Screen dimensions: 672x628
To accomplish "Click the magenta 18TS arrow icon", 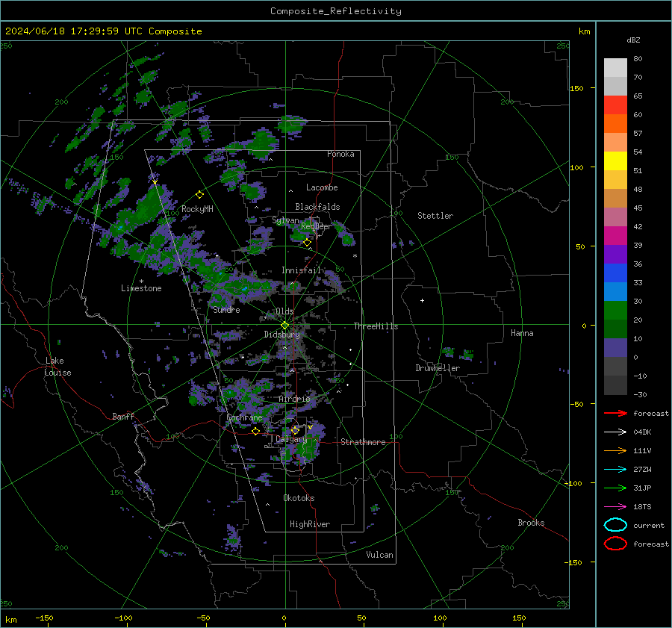I will 615,507.
